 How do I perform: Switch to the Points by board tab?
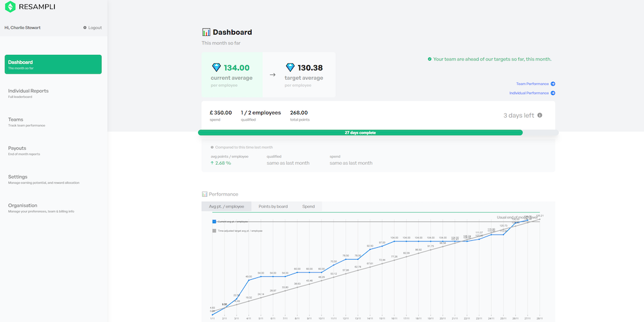point(273,206)
